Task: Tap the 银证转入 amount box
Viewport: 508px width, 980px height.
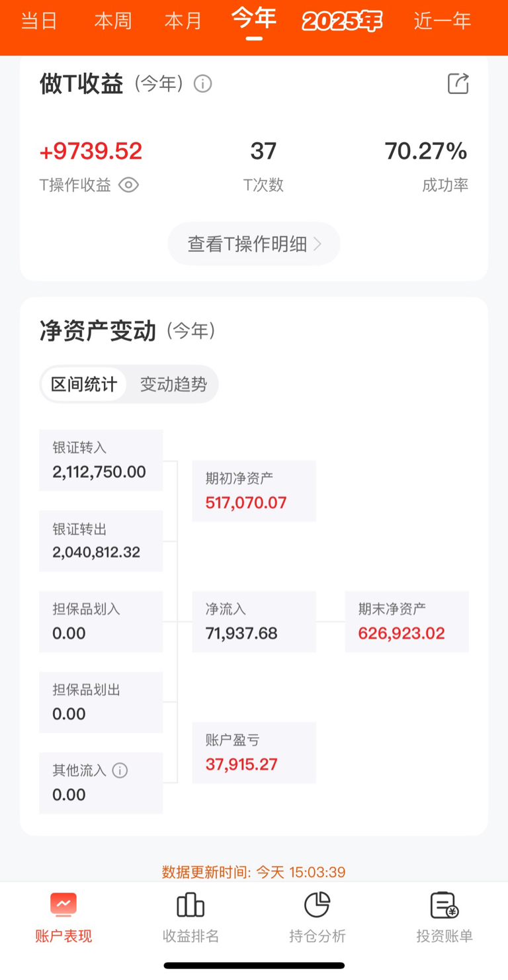Action: point(101,461)
